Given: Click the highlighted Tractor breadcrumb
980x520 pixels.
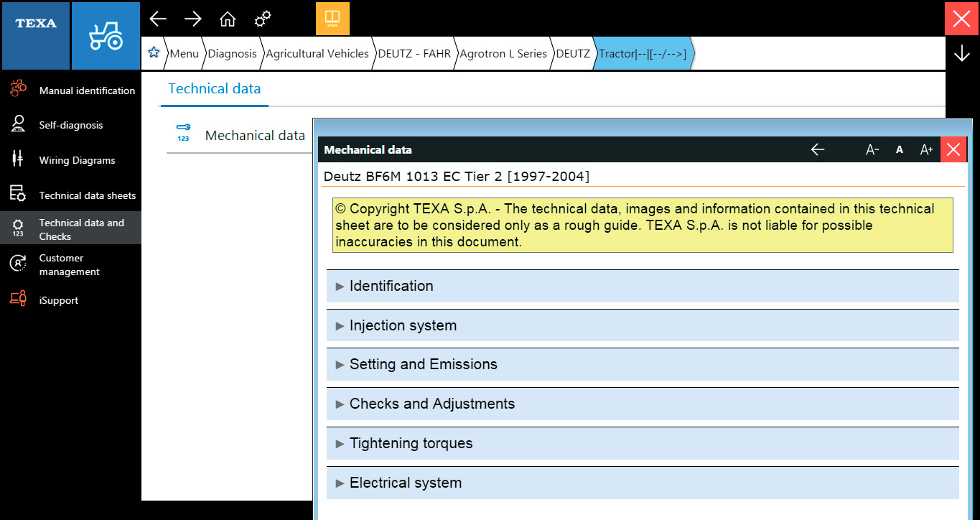Looking at the screenshot, I should pos(643,53).
